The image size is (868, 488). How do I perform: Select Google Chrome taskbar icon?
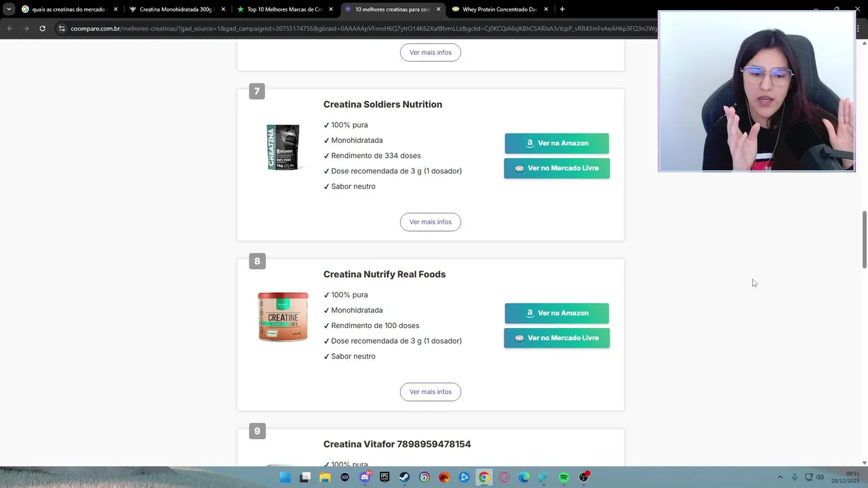(x=484, y=477)
